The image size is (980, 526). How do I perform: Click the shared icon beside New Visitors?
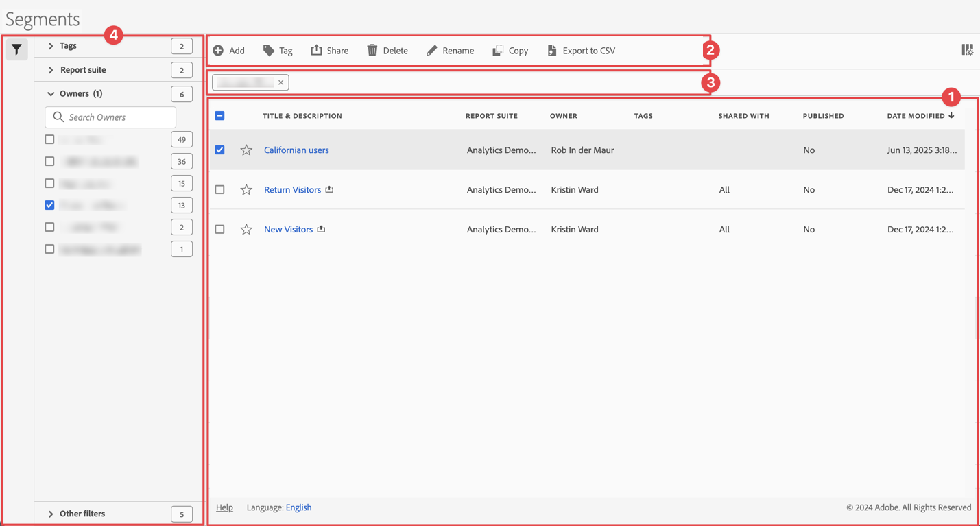pos(321,229)
